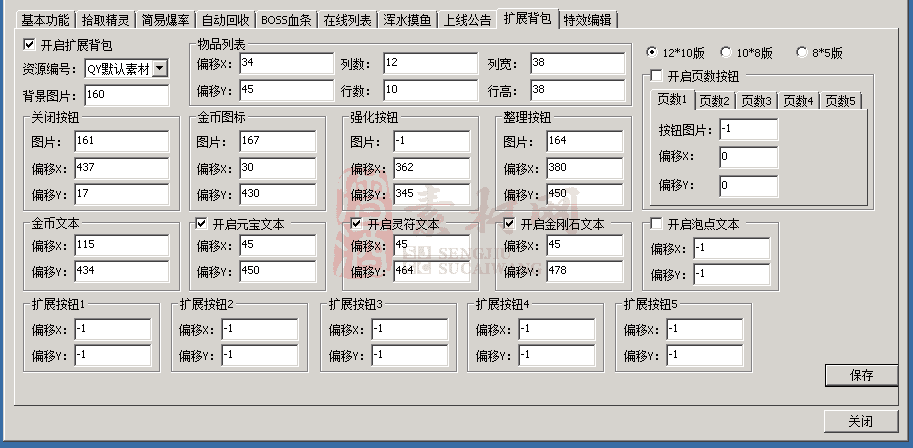Switch to the 特效编辑 tab

(x=588, y=20)
